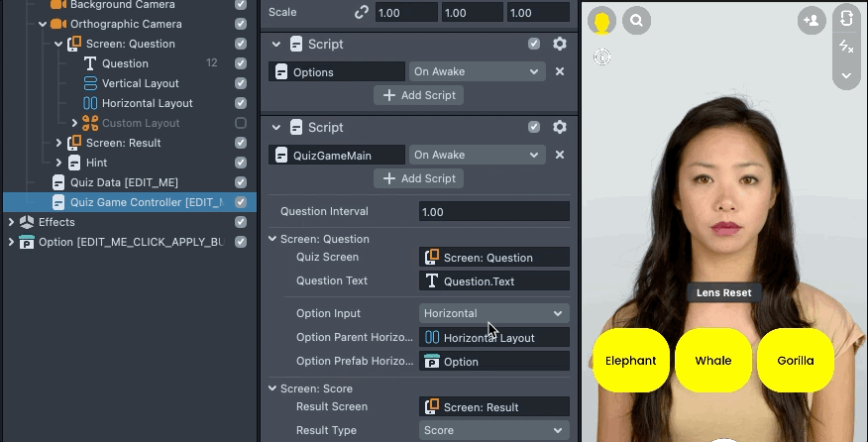Click the add friend icon in preview
Image resolution: width=868 pixels, height=442 pixels.
coord(812,20)
